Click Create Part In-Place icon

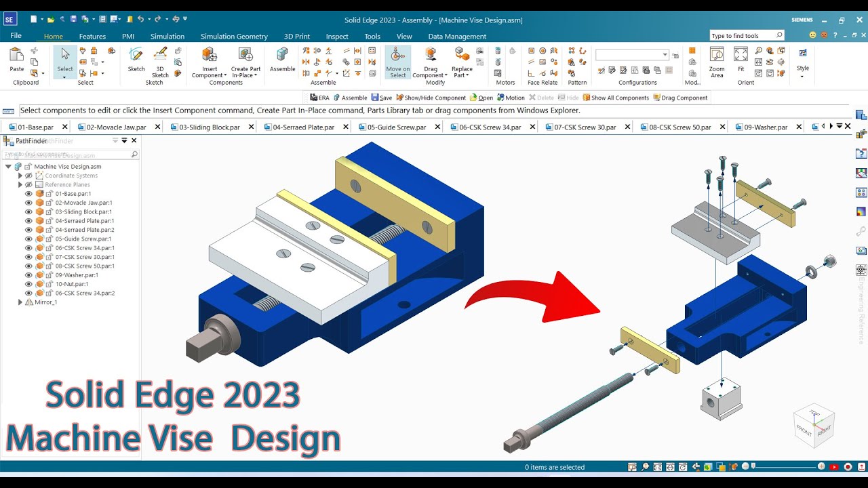coord(245,54)
